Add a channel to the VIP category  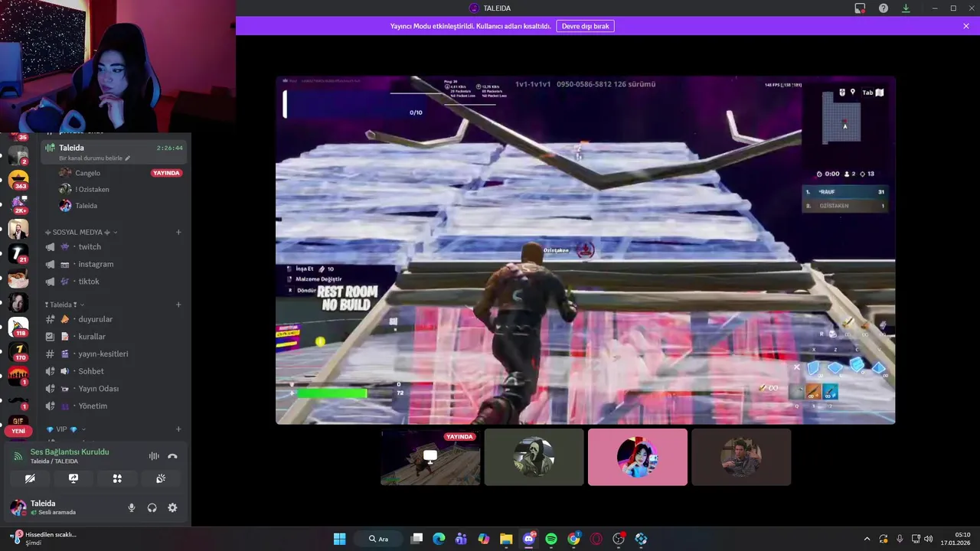coord(178,429)
